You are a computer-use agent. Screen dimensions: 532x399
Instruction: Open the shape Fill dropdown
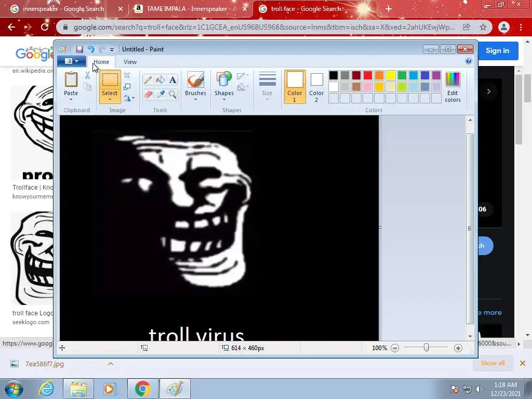click(x=243, y=87)
